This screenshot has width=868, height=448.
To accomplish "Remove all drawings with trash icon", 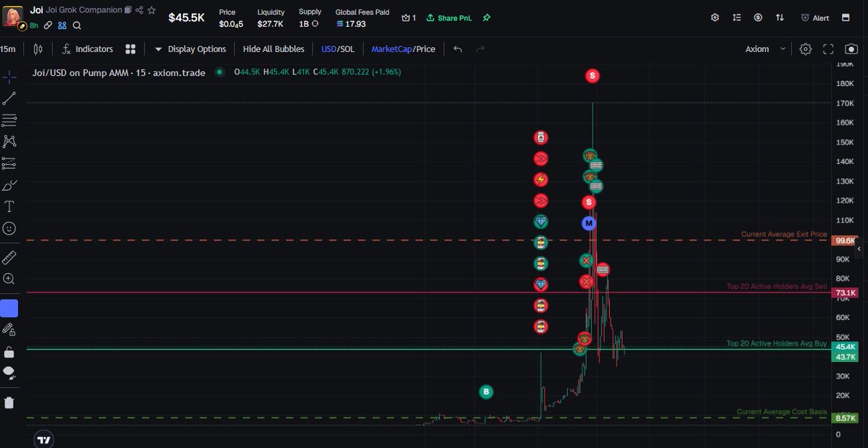I will [9, 402].
